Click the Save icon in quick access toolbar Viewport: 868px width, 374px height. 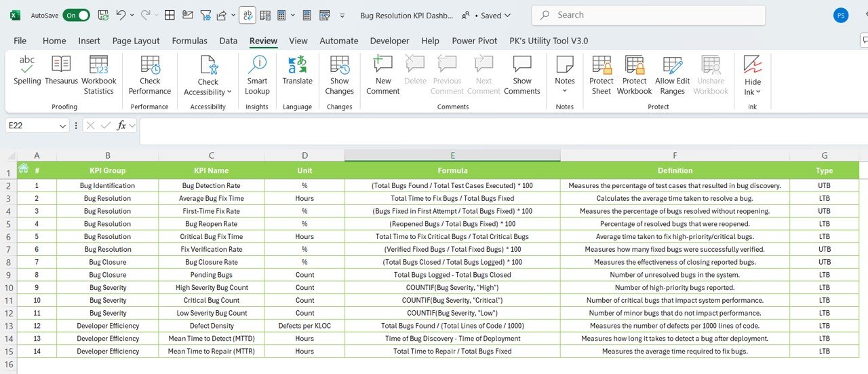(x=103, y=15)
